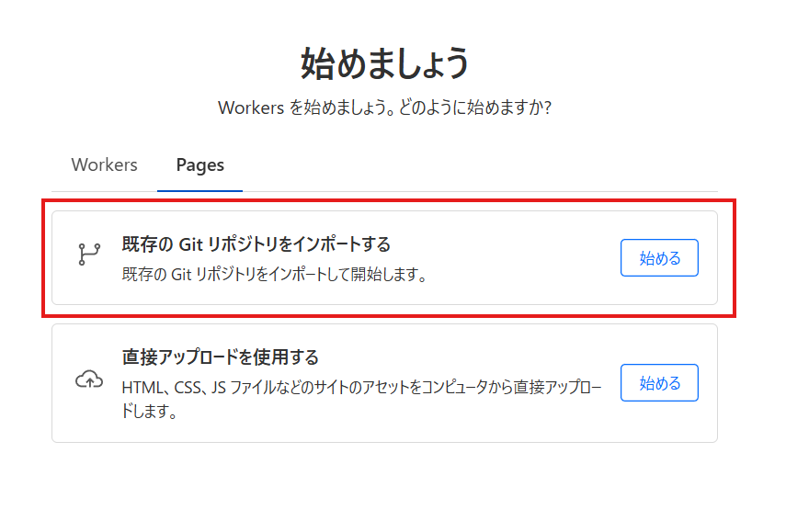Click 始める for direct upload
This screenshot has height=532, width=786.
[x=659, y=383]
